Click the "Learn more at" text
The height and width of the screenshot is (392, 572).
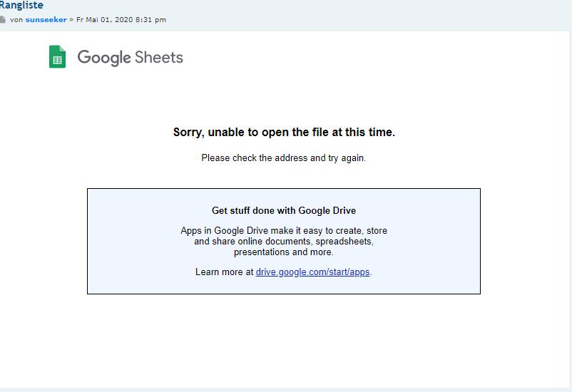(x=224, y=272)
